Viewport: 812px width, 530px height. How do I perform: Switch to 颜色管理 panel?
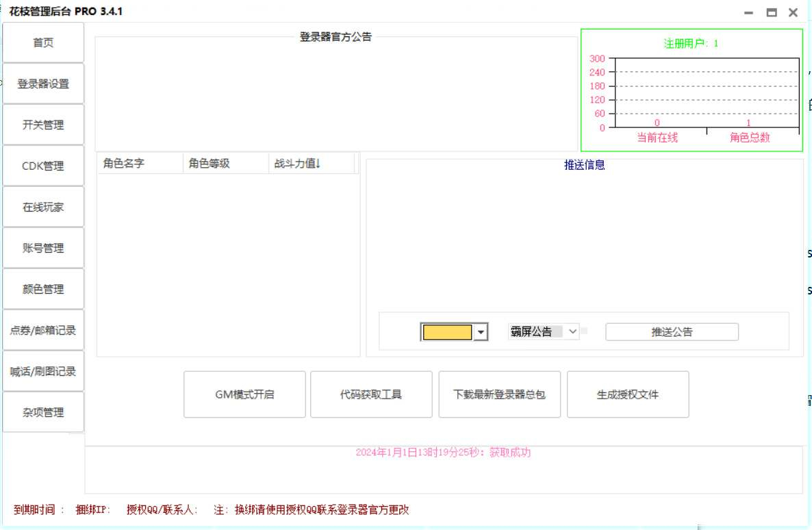(x=43, y=289)
